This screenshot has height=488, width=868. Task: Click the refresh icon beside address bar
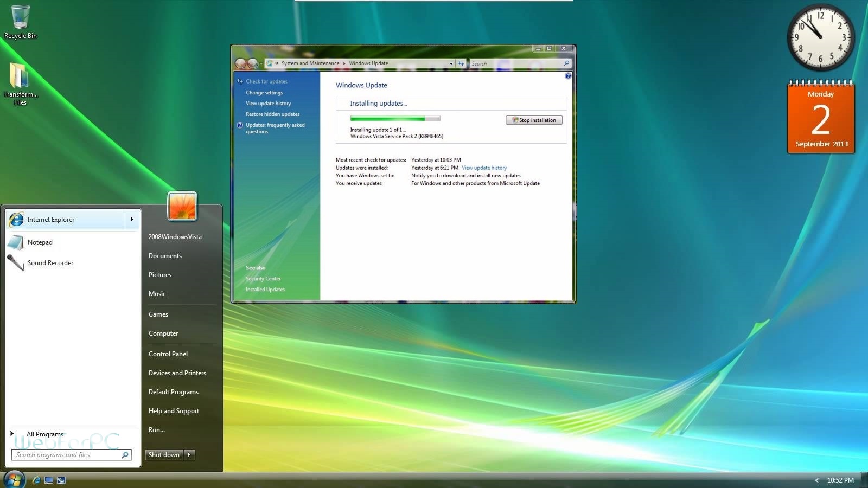click(x=461, y=63)
